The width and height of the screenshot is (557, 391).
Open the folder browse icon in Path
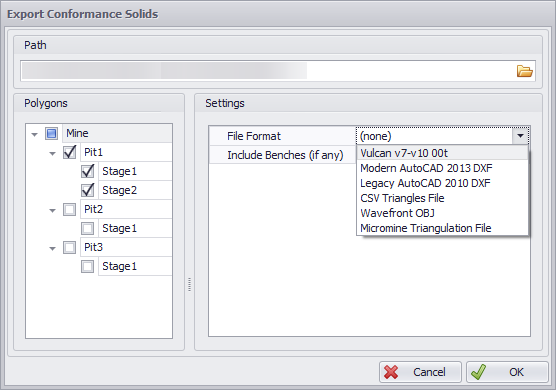pos(524,71)
